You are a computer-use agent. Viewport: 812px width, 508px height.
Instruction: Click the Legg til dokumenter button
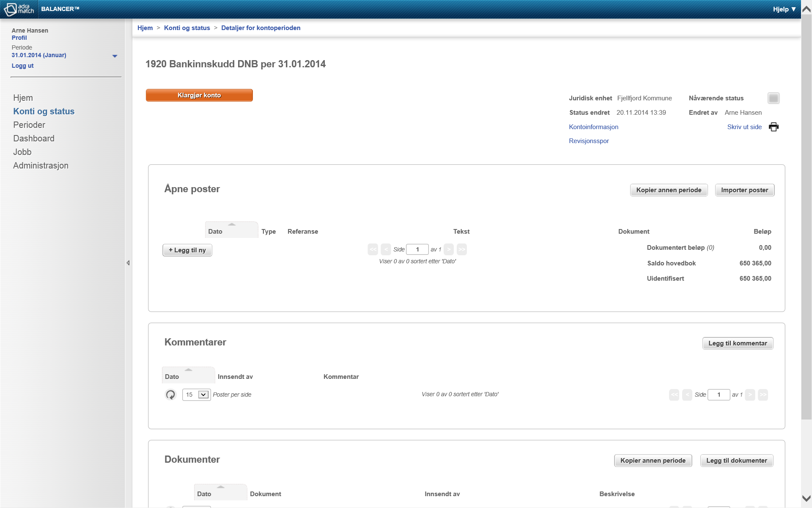(737, 461)
